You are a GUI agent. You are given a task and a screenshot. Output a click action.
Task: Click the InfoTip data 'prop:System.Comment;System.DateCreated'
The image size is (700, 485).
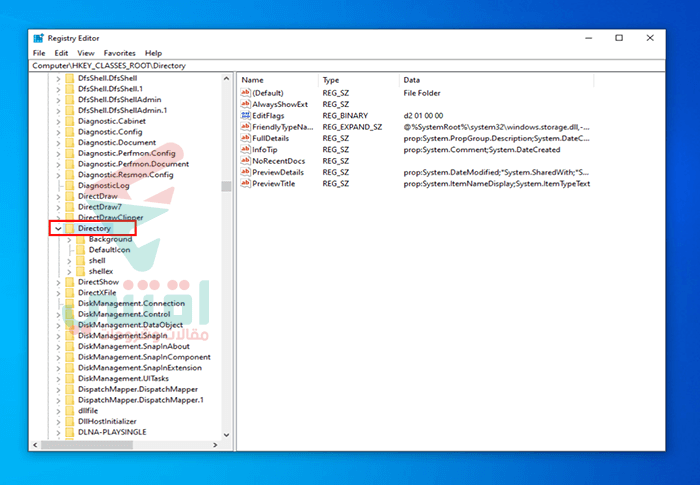[482, 150]
